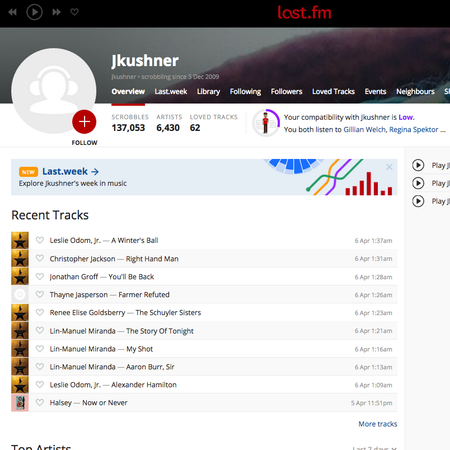Love Halsey Now or Never track
Viewport: 450px width, 450px height.
[x=40, y=402]
